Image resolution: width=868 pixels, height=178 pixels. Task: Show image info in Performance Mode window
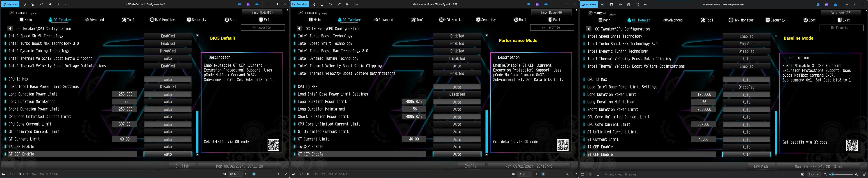pos(309,174)
